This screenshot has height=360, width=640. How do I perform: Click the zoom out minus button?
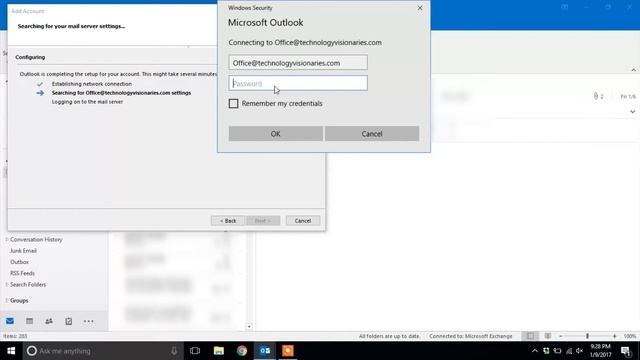pos(561,336)
